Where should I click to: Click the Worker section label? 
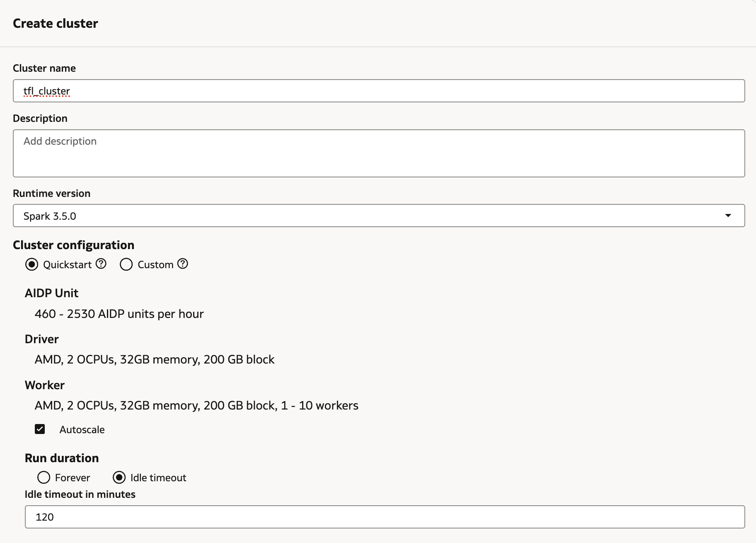point(45,385)
